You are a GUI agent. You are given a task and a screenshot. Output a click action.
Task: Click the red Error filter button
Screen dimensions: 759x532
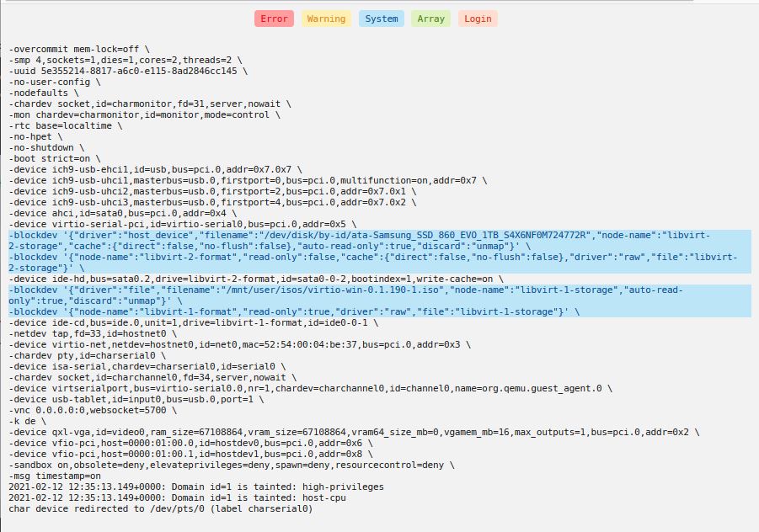(274, 19)
